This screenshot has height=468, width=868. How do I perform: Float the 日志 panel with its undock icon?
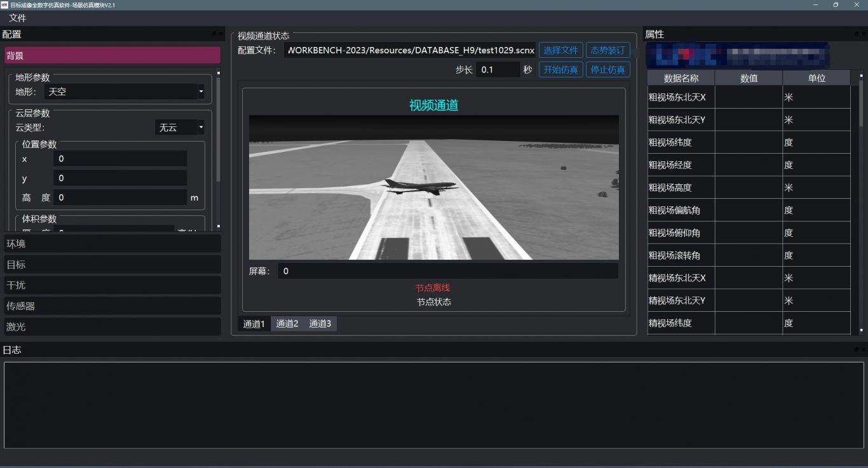coord(857,349)
